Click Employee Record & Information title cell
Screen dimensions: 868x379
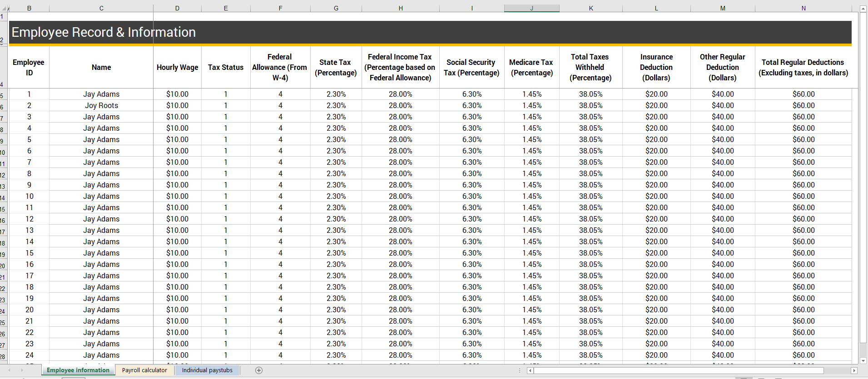[x=104, y=32]
